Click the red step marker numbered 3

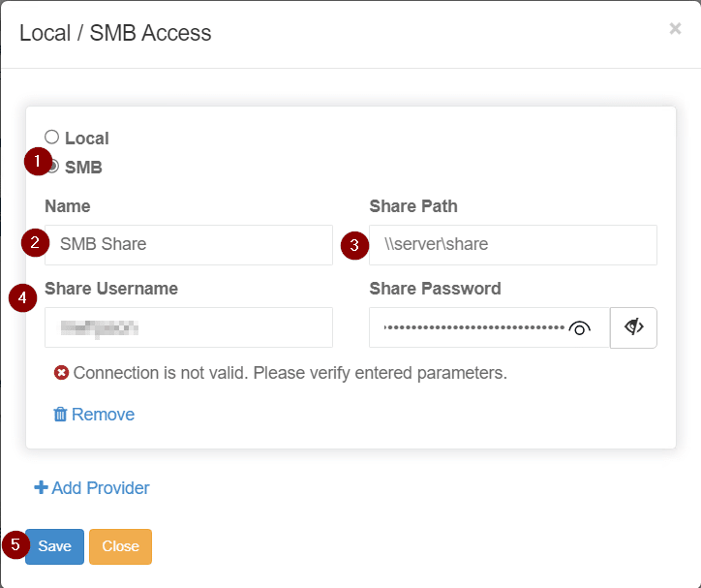[x=353, y=246]
